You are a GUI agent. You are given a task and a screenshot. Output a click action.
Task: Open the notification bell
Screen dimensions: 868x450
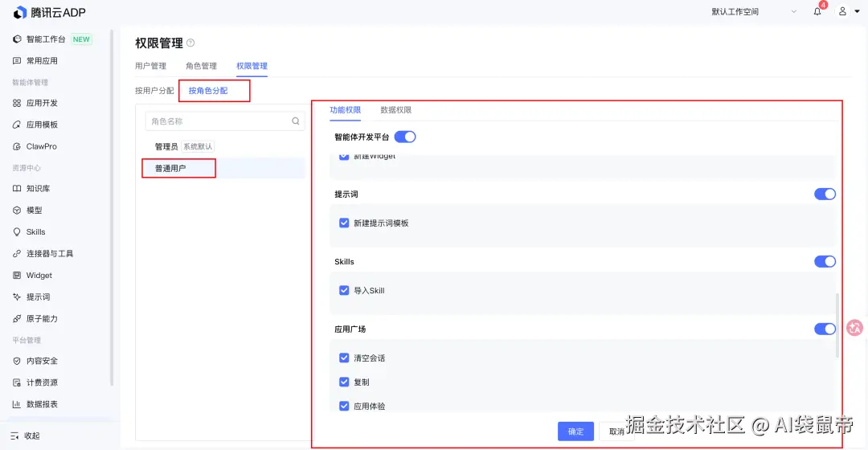817,11
